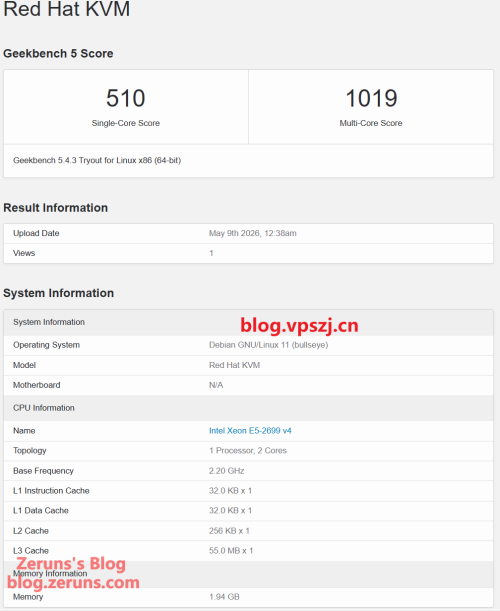Select the Topology value 1 Processor, 2 Cores

point(248,450)
